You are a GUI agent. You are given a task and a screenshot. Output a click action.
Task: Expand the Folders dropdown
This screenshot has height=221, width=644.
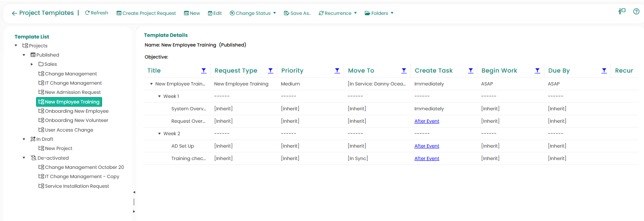(x=379, y=13)
